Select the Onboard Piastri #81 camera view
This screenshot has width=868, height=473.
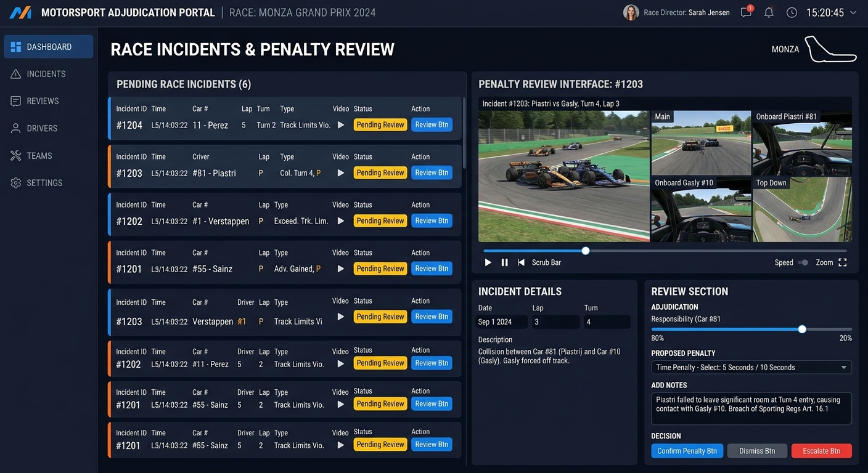[802, 143]
